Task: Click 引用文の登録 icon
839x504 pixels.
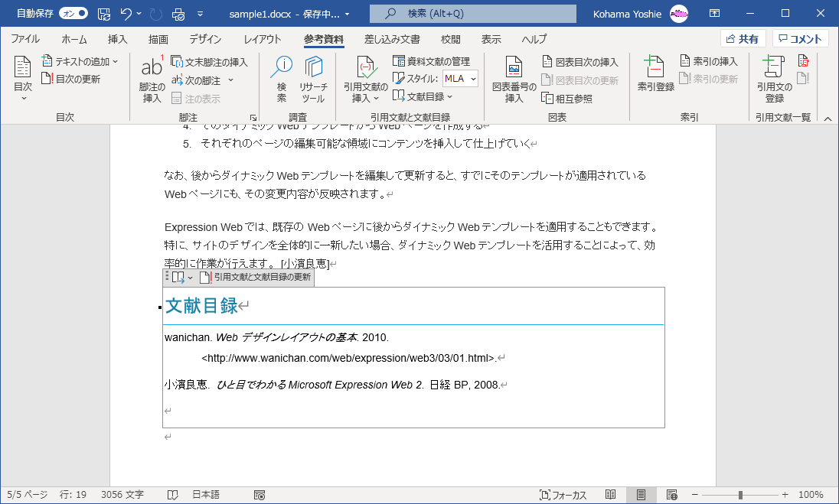Action: coord(774,79)
